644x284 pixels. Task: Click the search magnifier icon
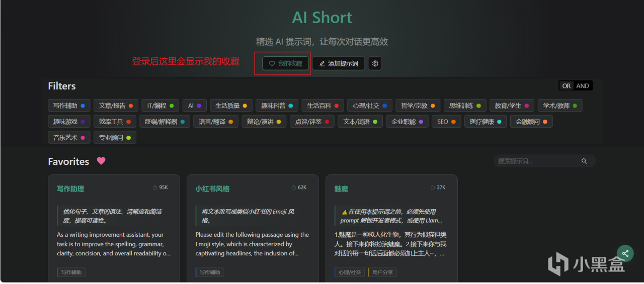[584, 161]
